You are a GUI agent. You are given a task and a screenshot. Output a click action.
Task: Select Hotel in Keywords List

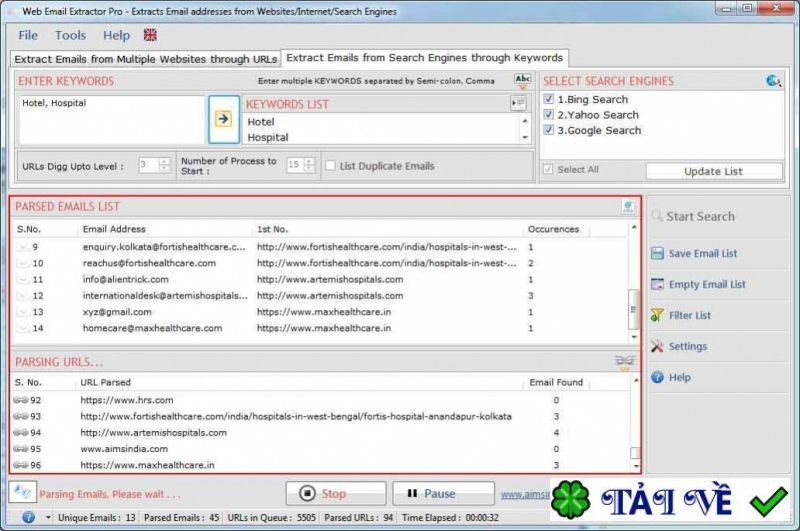(x=261, y=122)
